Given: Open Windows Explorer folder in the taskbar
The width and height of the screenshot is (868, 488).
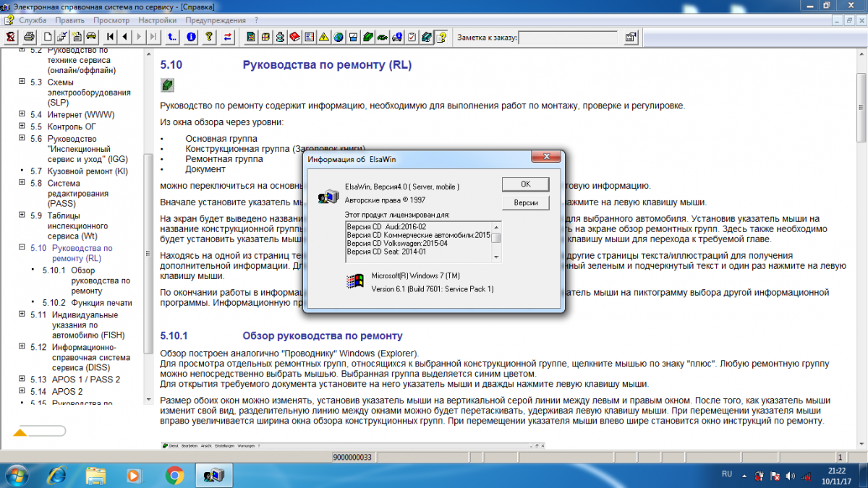Looking at the screenshot, I should [95, 475].
